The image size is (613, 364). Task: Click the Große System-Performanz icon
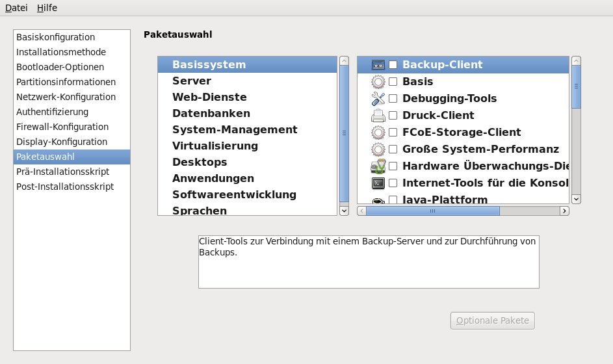378,149
